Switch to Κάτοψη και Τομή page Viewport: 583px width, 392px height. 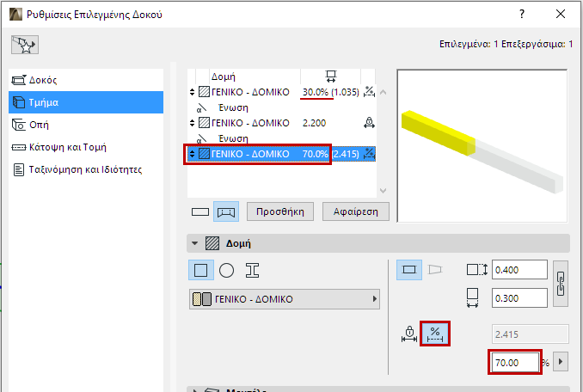click(x=86, y=147)
